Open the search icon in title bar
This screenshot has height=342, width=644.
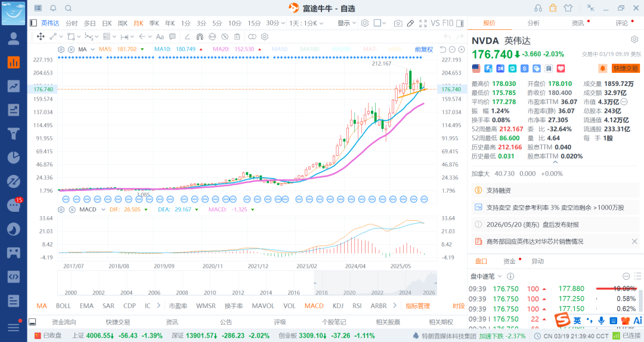[x=68, y=8]
